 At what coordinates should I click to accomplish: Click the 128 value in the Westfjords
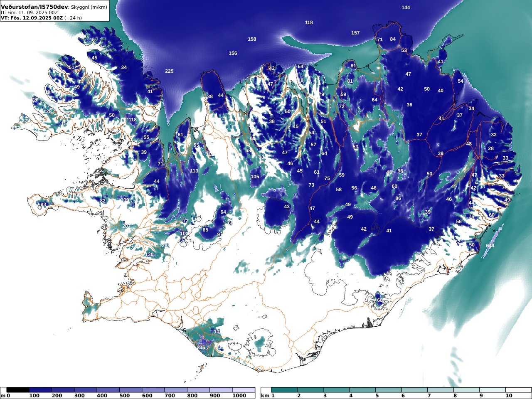(48, 111)
